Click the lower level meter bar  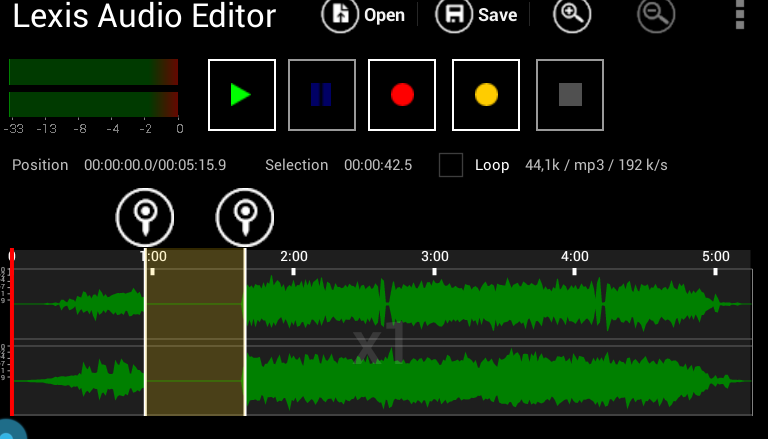[94, 104]
